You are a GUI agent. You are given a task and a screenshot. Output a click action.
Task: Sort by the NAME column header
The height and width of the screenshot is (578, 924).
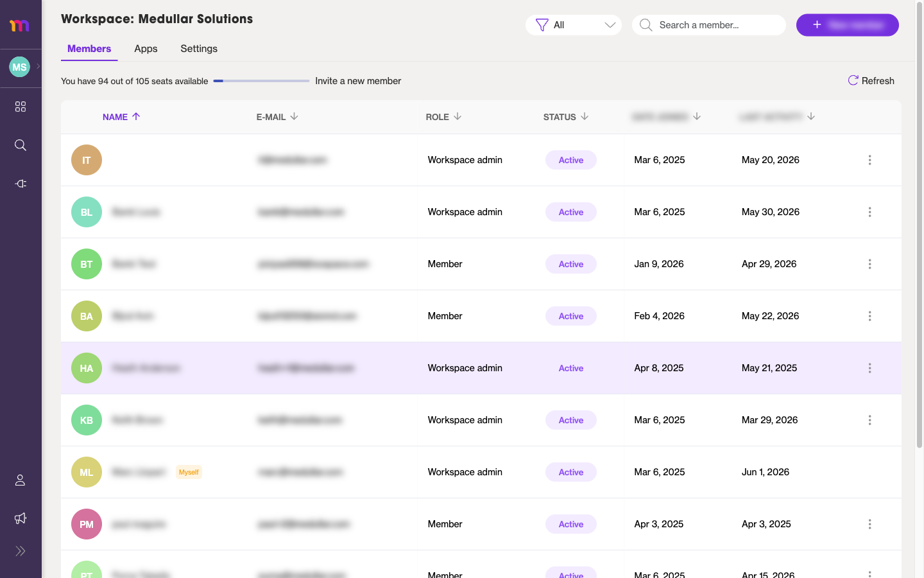121,117
